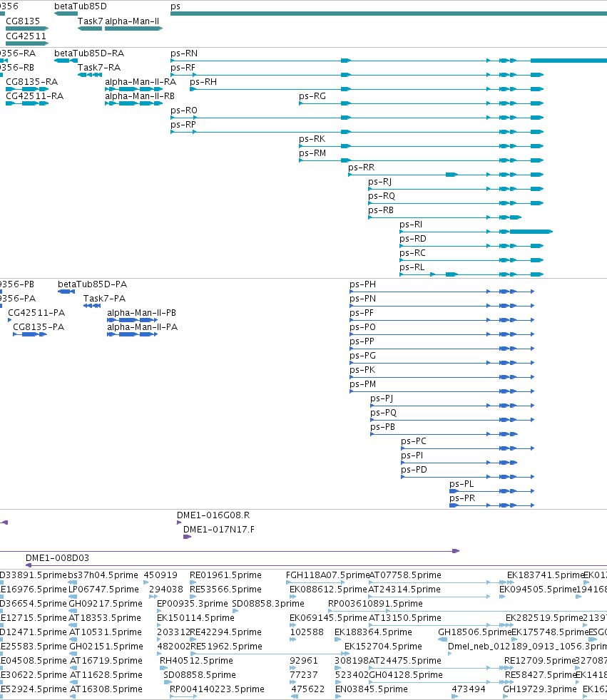Click EST AT07758.5prime
This screenshot has height=700, width=607.
pos(405,575)
